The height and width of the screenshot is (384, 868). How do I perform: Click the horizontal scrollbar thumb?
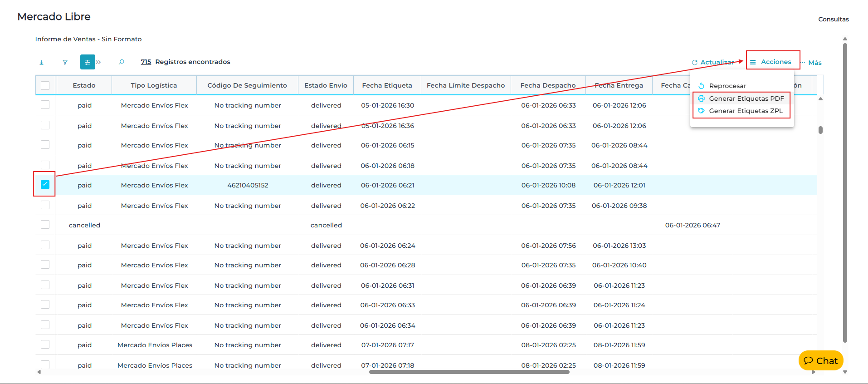click(x=469, y=372)
